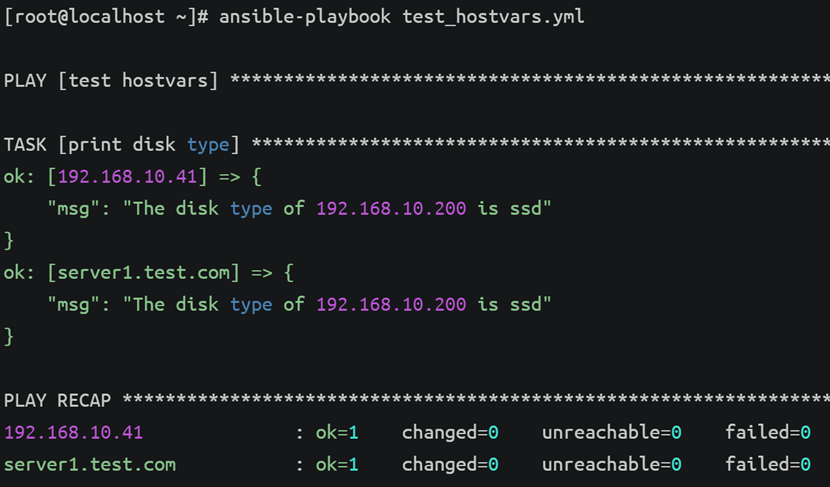Click 'unreachable=0' in the server1.test.com recap row
Screen dimensions: 830x487
[612, 465]
